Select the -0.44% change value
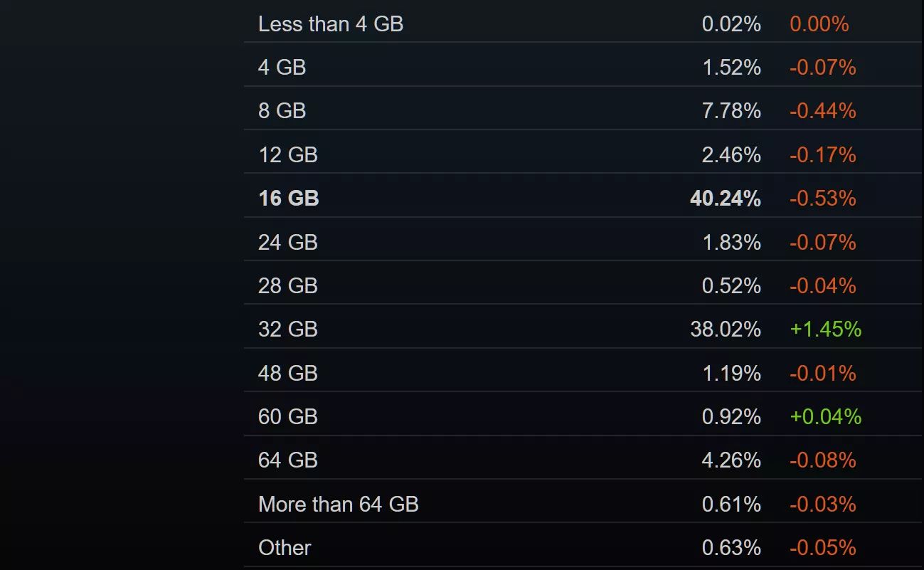 click(822, 111)
